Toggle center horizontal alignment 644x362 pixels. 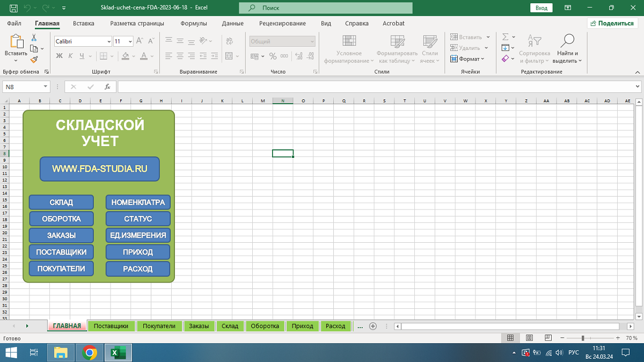(x=180, y=56)
